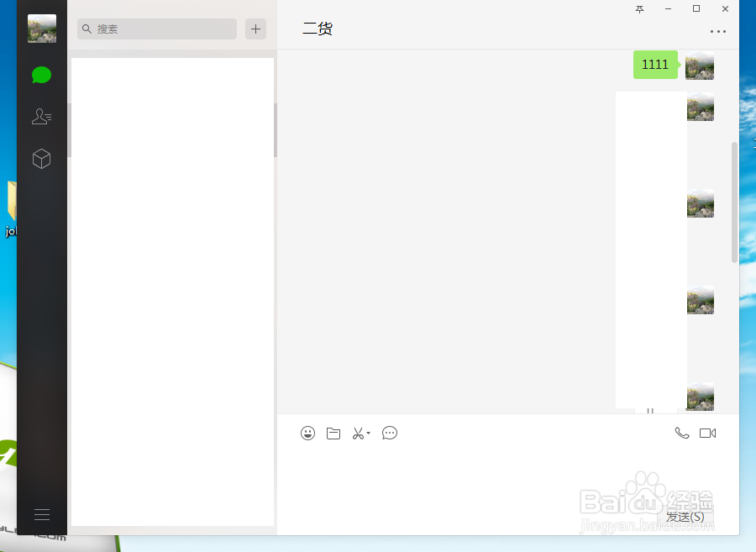Expand the screenshot options arrow
The image size is (756, 552).
(369, 433)
